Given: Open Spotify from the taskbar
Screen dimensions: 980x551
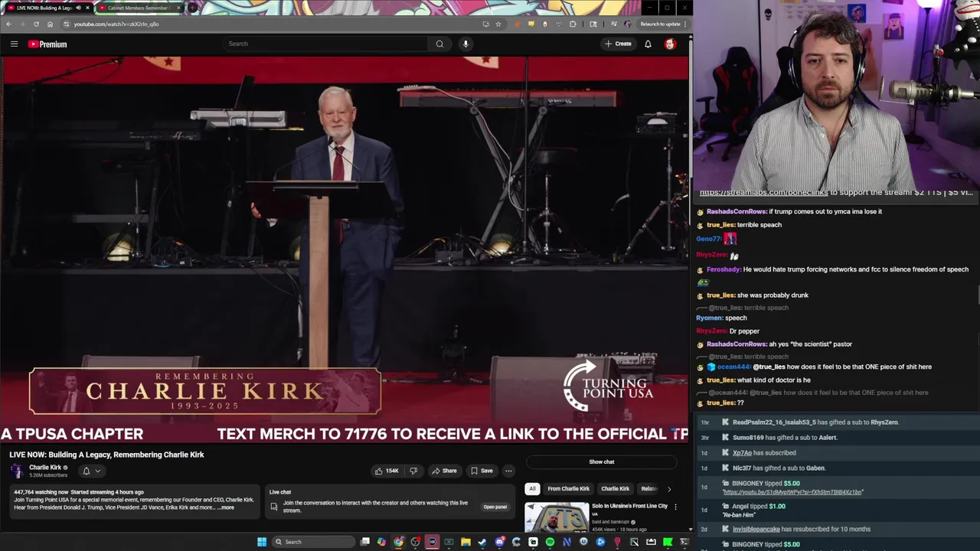Looking at the screenshot, I should tap(550, 542).
